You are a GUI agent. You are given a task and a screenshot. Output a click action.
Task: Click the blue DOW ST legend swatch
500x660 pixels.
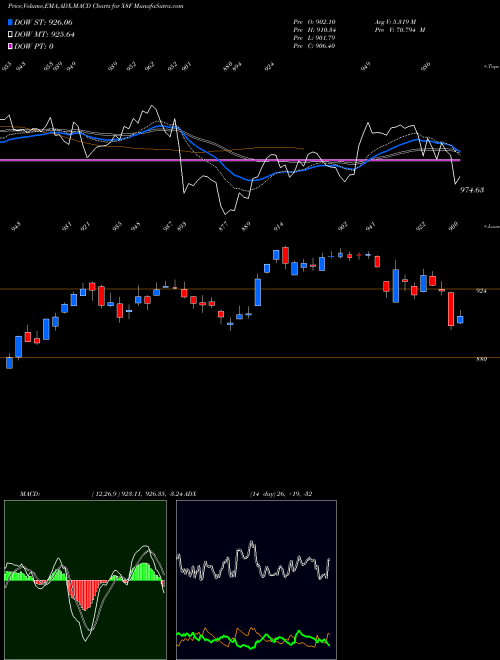tap(10, 22)
